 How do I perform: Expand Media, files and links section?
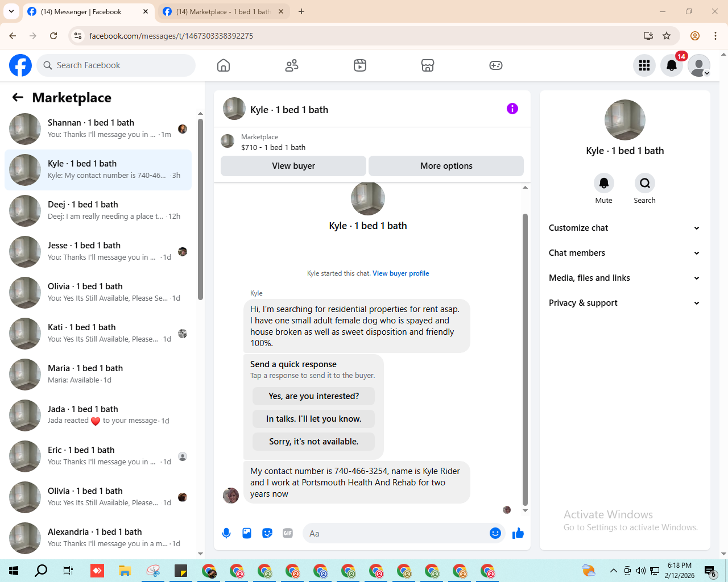coord(624,278)
